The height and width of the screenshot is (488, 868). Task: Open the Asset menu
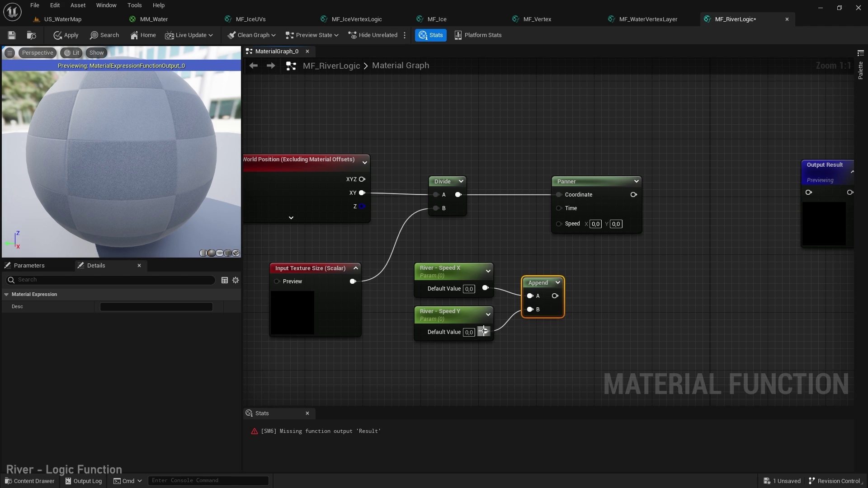click(x=78, y=5)
